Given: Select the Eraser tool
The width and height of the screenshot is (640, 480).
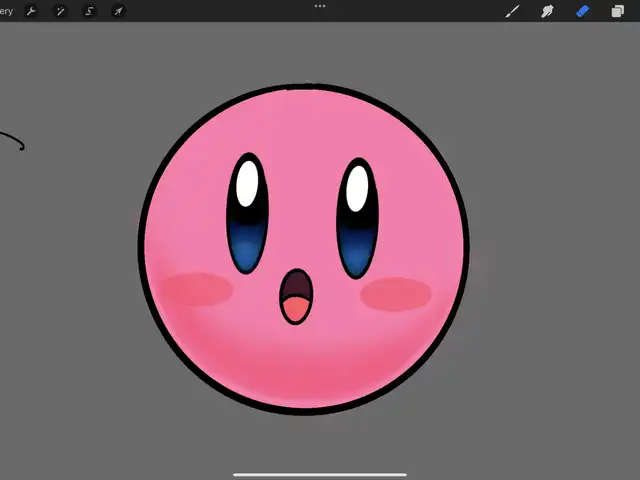Looking at the screenshot, I should (583, 11).
